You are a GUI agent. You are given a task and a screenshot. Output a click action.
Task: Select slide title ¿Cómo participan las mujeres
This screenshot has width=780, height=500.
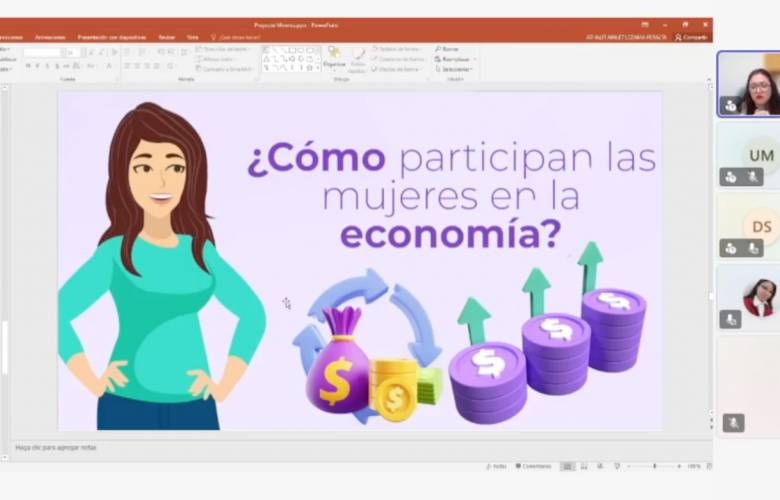pos(451,197)
